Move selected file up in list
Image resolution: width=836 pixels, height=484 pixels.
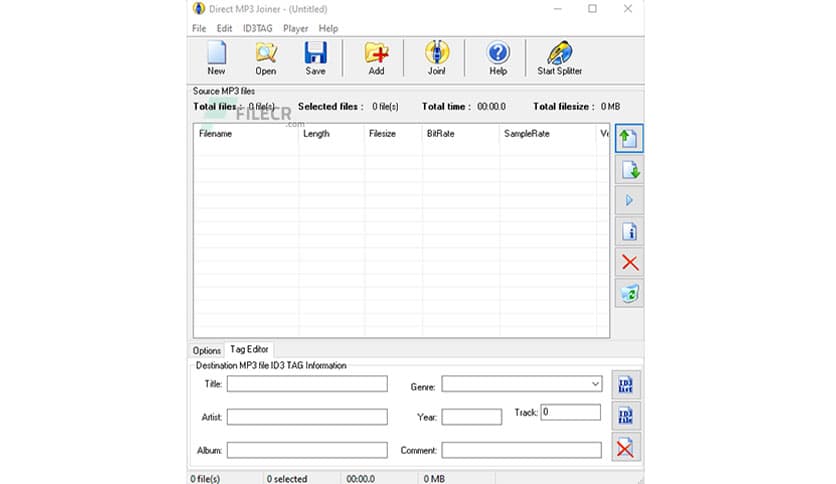[x=629, y=139]
